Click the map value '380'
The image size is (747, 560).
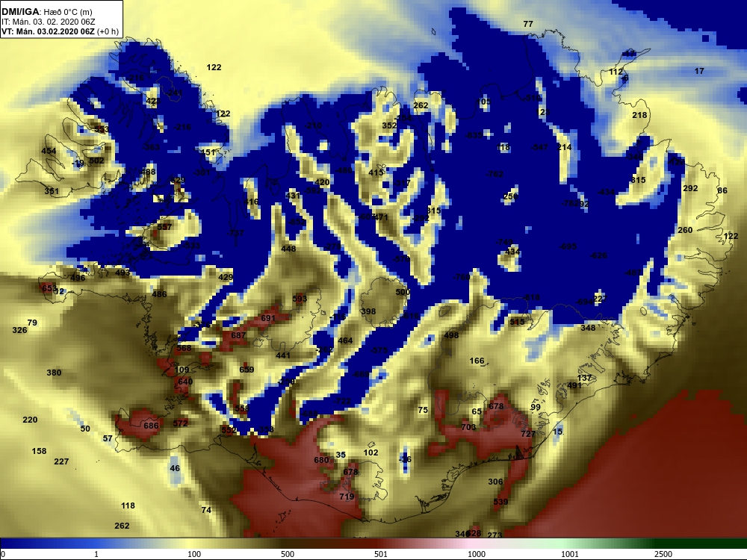point(54,373)
